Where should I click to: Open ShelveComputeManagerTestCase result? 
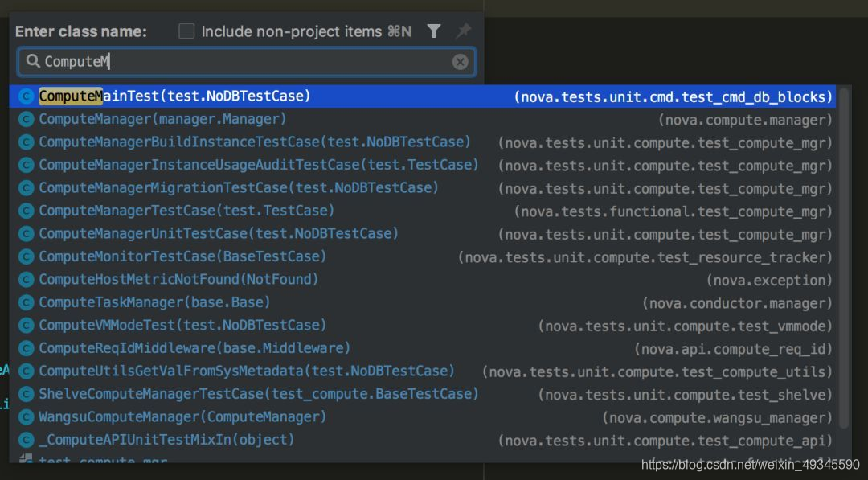259,394
